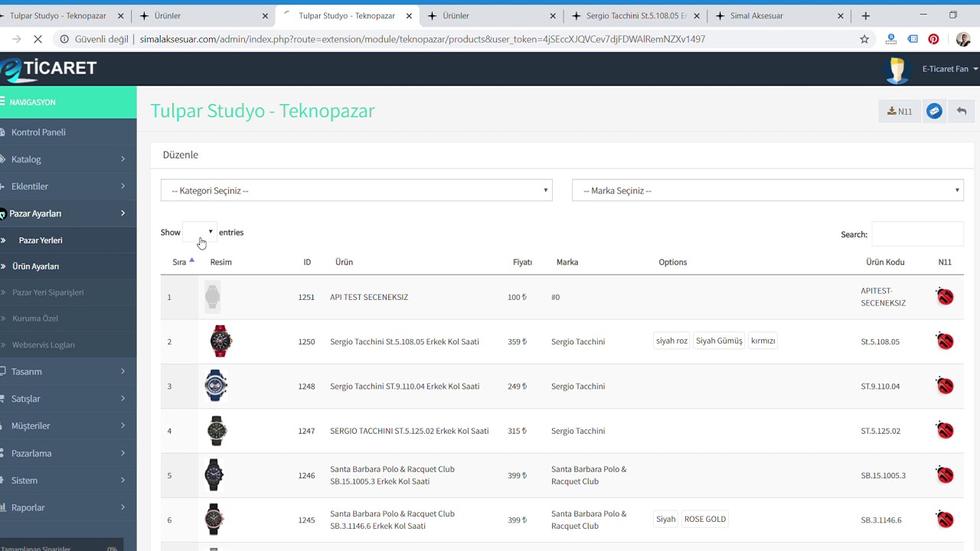Sort by Ürün Kodu column header

pyautogui.click(x=885, y=262)
